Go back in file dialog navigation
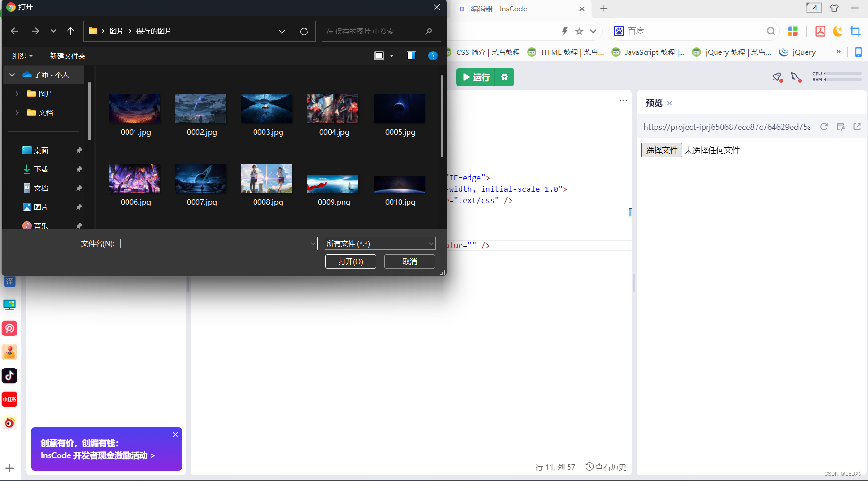Screen dimensions: 868x481 pos(15,31)
